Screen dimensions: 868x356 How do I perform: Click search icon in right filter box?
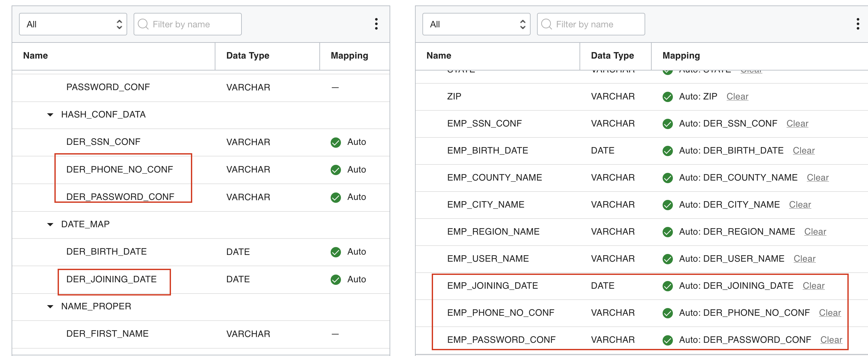coord(546,24)
